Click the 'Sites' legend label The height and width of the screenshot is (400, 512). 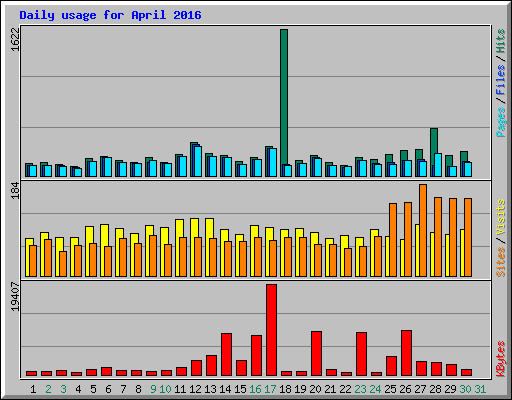click(x=501, y=262)
